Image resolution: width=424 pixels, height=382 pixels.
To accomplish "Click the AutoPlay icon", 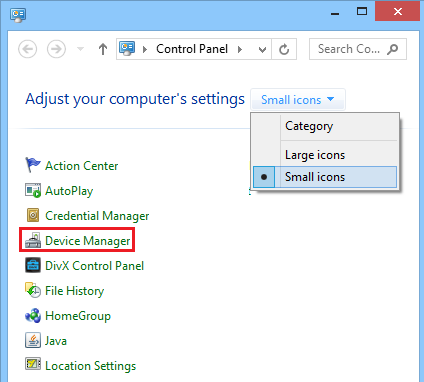I will pos(33,190).
